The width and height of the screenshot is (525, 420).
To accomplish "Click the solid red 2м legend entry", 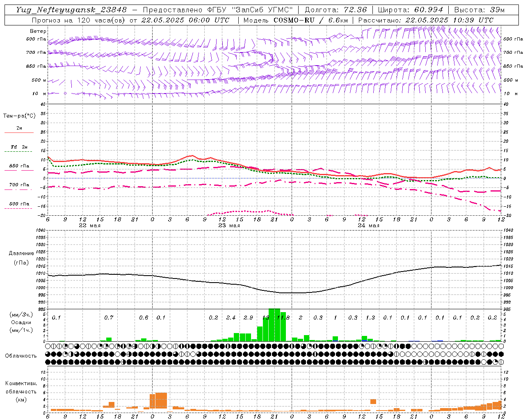I will pyautogui.click(x=19, y=130).
